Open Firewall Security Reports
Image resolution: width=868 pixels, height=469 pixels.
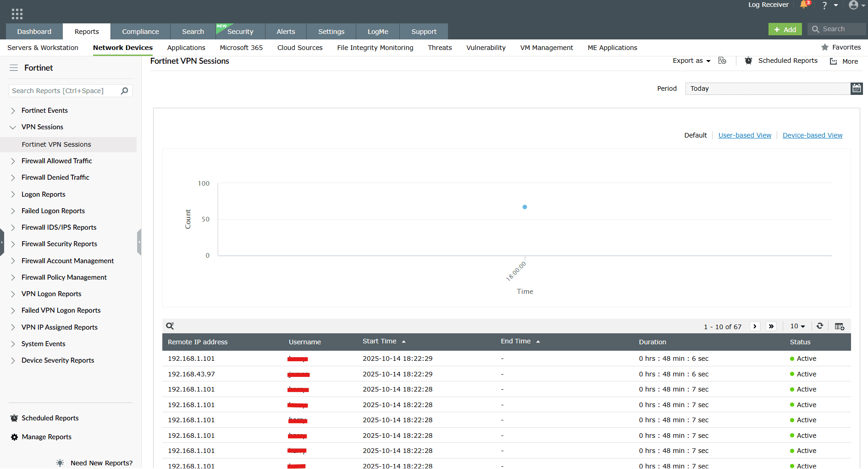pos(59,244)
